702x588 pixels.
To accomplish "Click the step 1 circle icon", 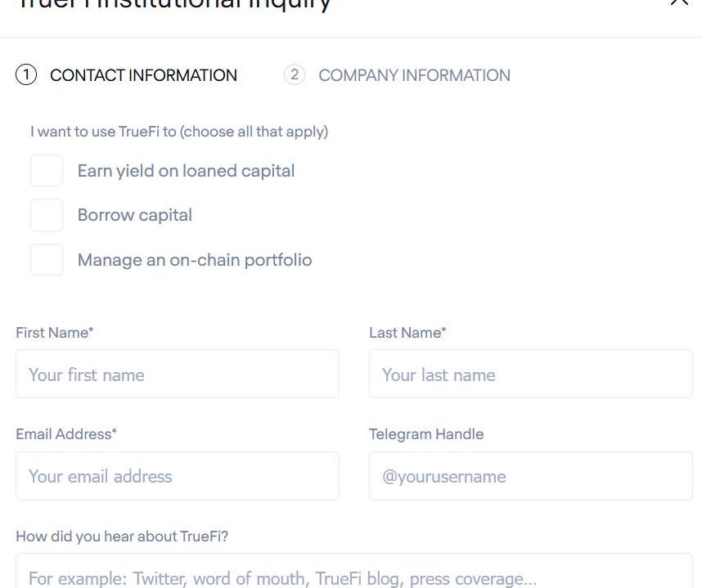I will (x=26, y=74).
